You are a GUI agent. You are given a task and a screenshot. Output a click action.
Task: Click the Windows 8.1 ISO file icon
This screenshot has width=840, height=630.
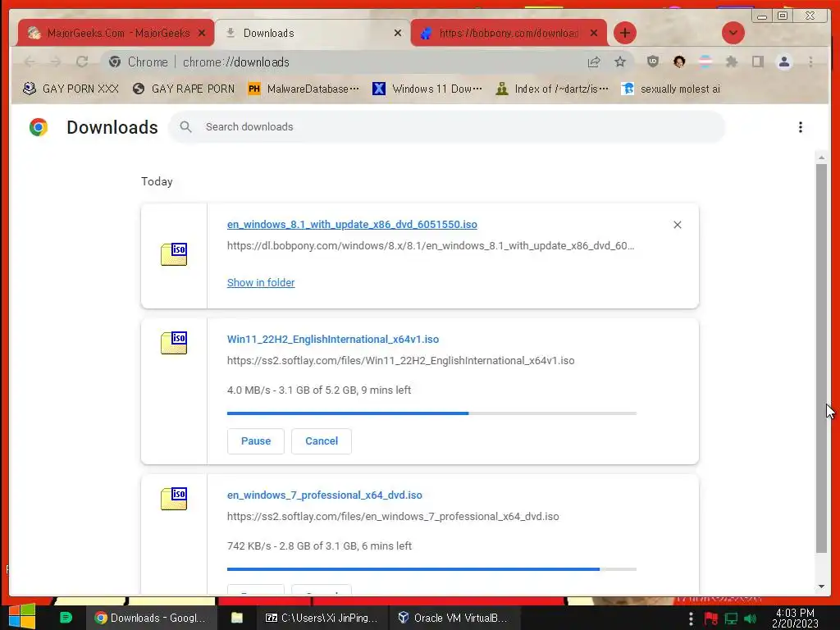coord(174,254)
